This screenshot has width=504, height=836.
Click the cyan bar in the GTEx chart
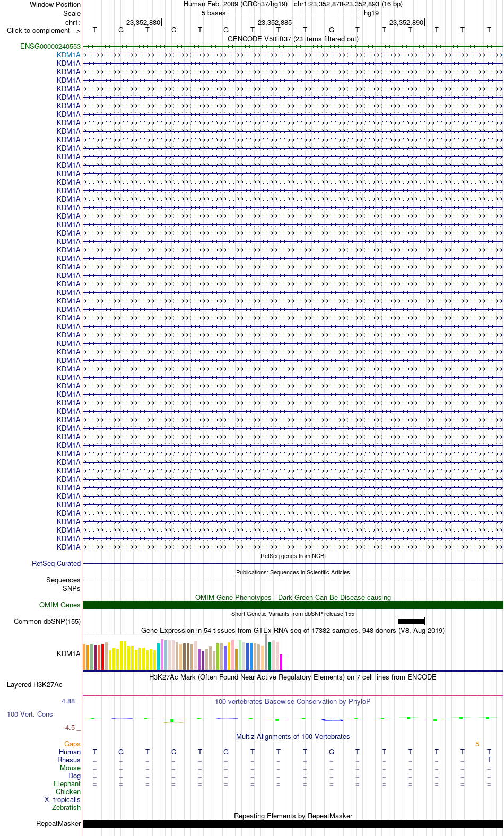(159, 657)
